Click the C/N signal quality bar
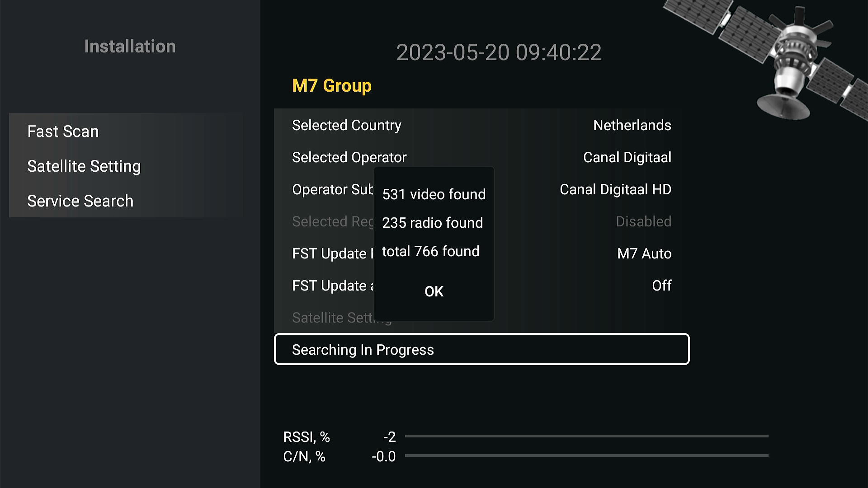The image size is (868, 488). (x=586, y=455)
